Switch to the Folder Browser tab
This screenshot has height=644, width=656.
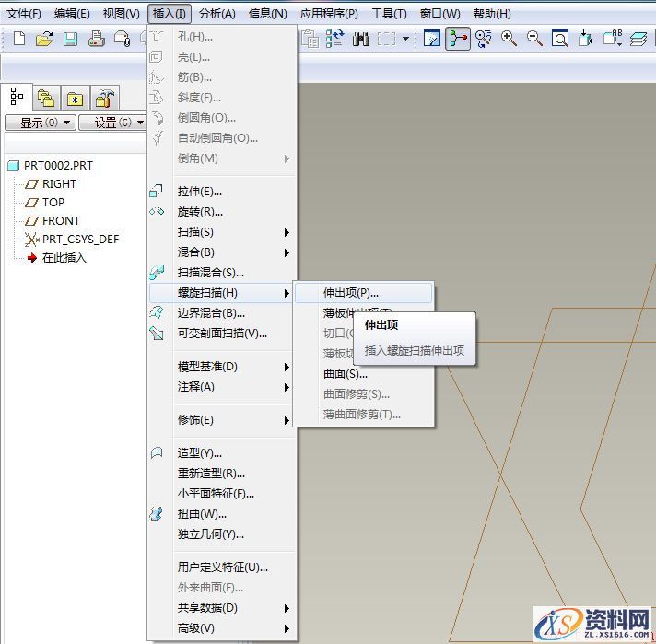(x=46, y=99)
